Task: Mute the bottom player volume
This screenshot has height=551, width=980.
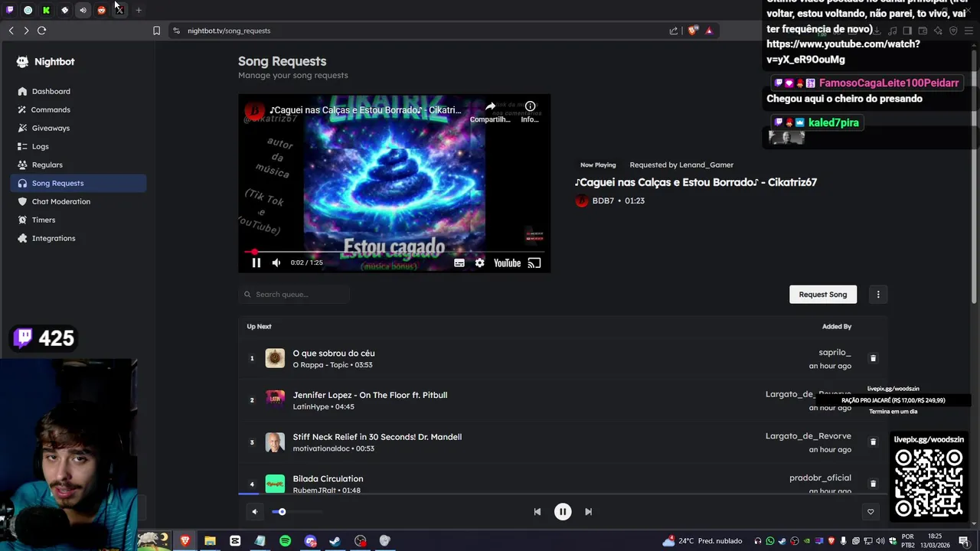Action: tap(255, 512)
